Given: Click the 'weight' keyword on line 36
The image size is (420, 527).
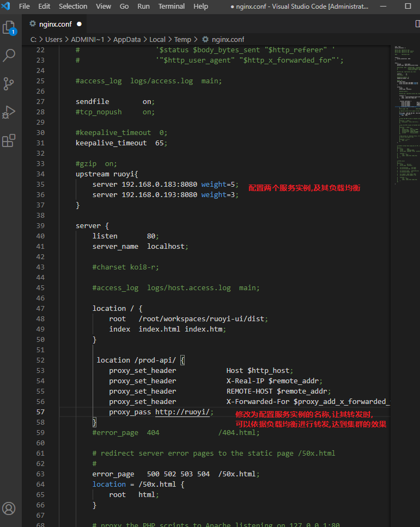Looking at the screenshot, I should [x=214, y=194].
